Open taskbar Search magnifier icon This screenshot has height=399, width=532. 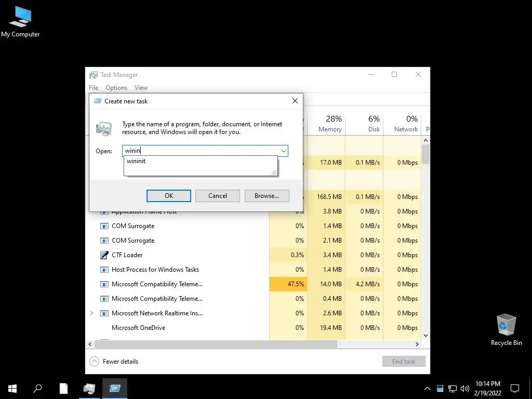point(37,389)
